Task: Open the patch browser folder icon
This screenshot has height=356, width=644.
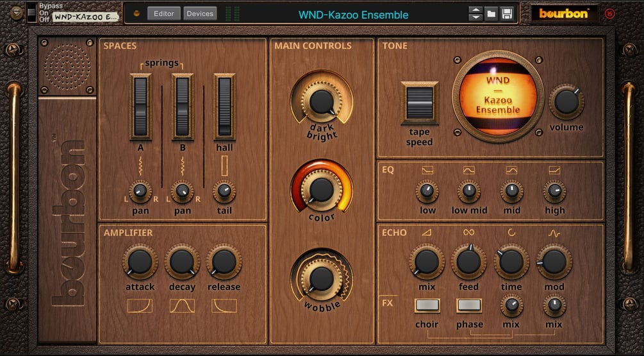Action: [491, 14]
